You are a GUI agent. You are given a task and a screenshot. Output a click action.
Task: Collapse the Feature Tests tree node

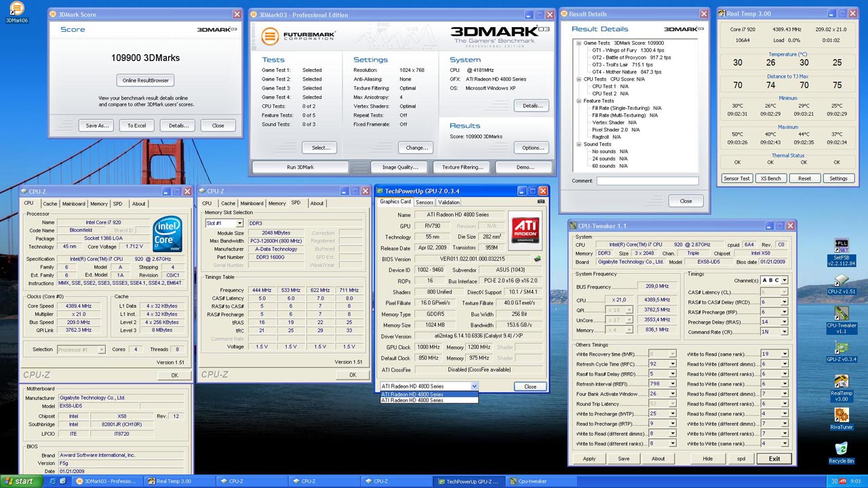578,101
